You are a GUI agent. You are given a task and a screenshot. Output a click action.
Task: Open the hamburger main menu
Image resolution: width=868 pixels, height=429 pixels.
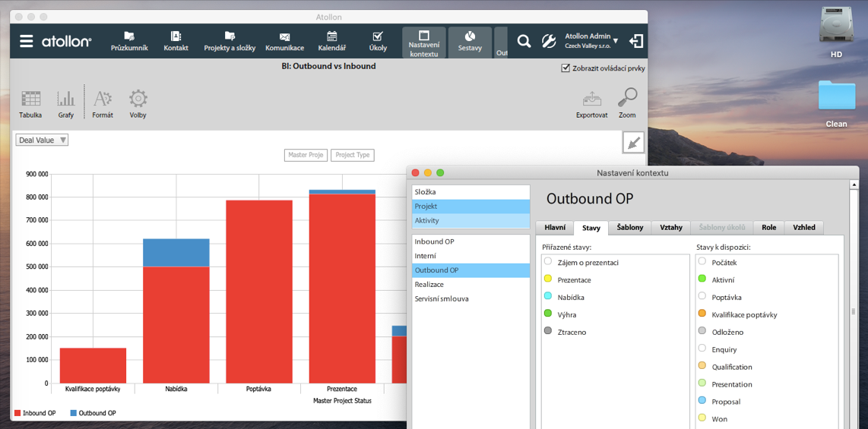click(26, 41)
